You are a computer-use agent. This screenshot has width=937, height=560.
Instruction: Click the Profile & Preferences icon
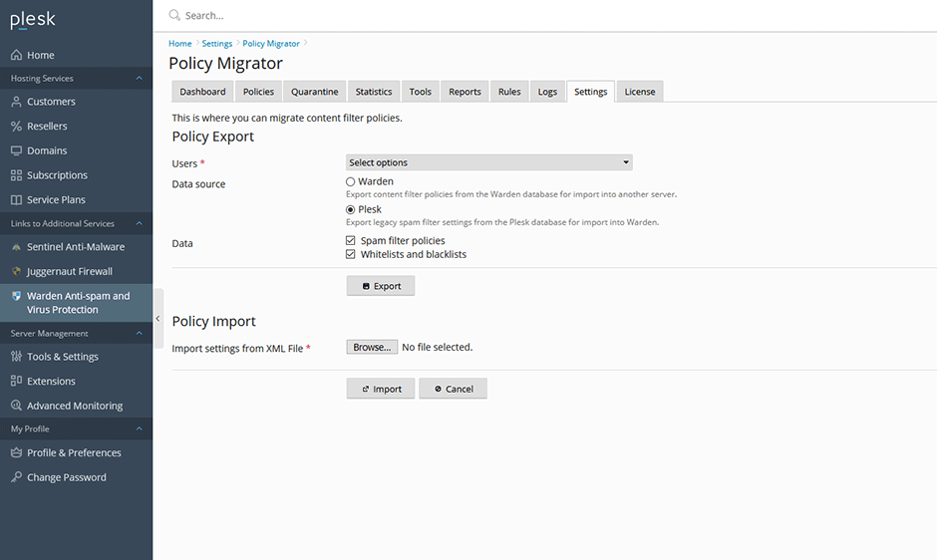(x=16, y=453)
